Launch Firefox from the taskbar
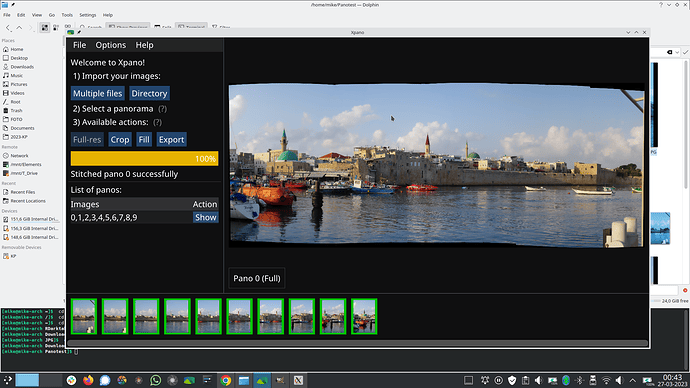 tap(88, 380)
